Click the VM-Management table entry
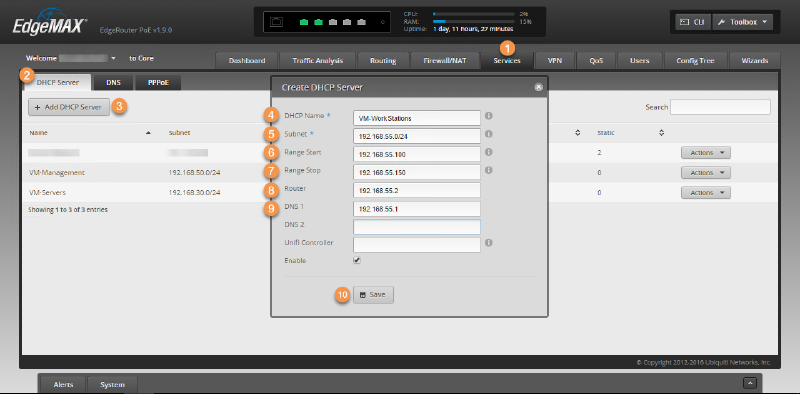This screenshot has height=394, width=800. 57,173
